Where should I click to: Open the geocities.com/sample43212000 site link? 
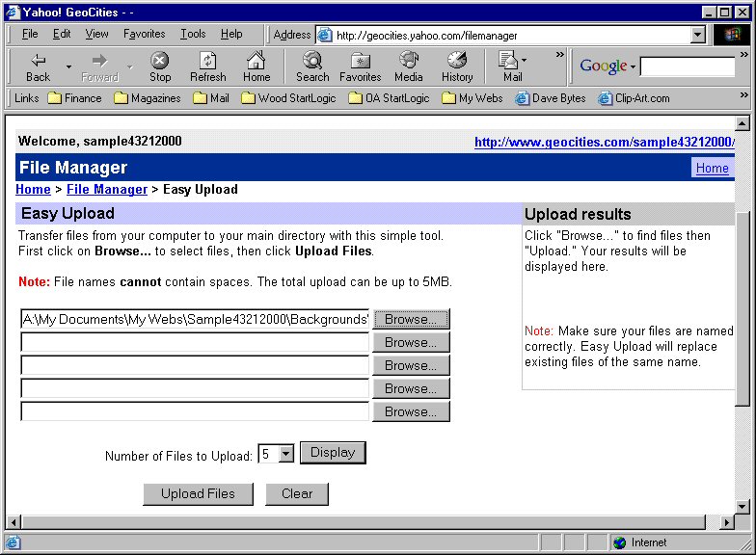pos(605,143)
